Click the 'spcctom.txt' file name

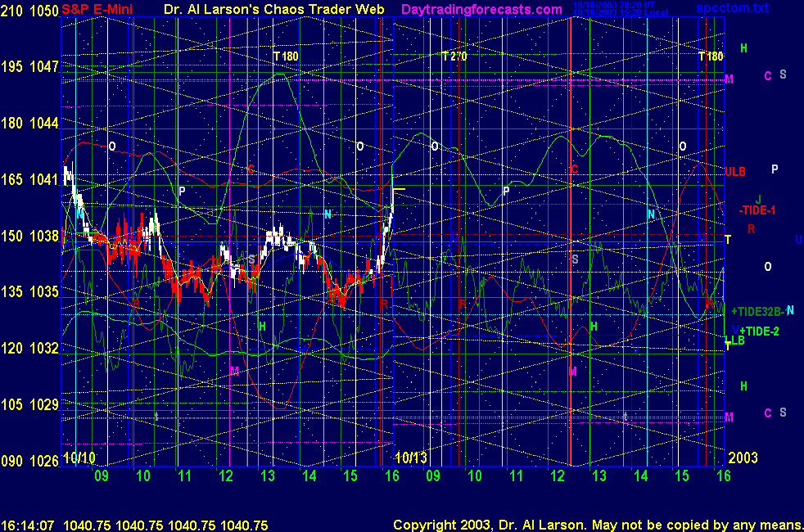tap(732, 7)
